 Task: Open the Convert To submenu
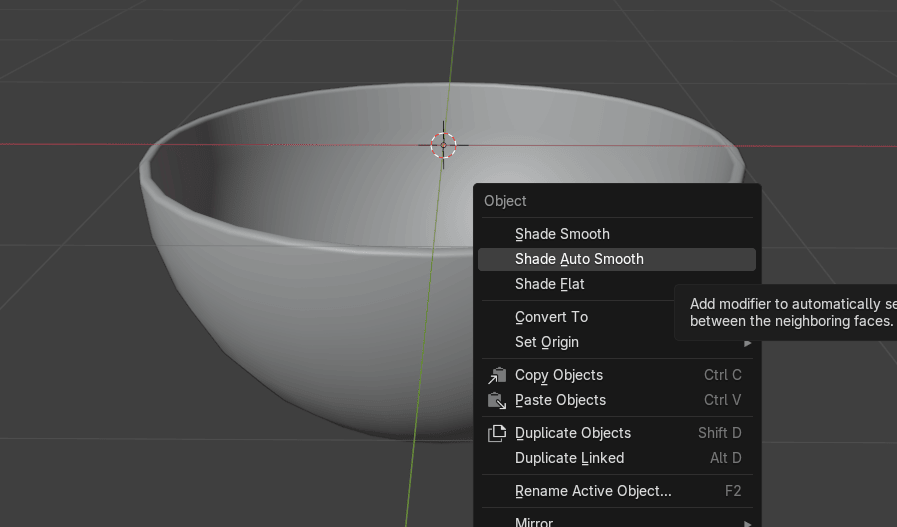(551, 317)
